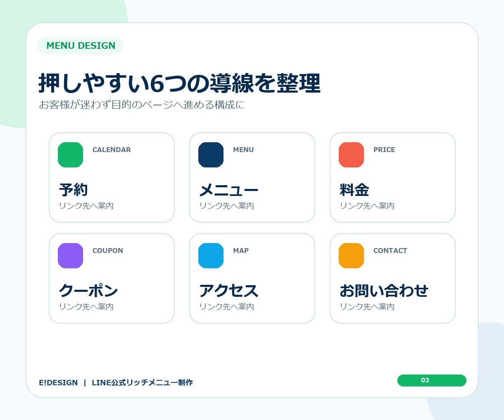Open the お問い合わせ card title

pos(384,291)
